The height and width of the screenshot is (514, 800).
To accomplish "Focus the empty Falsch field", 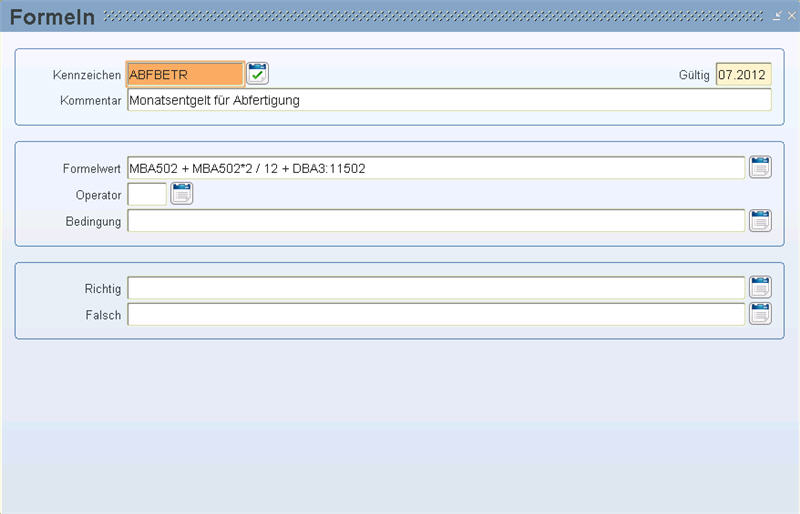I will click(x=436, y=314).
